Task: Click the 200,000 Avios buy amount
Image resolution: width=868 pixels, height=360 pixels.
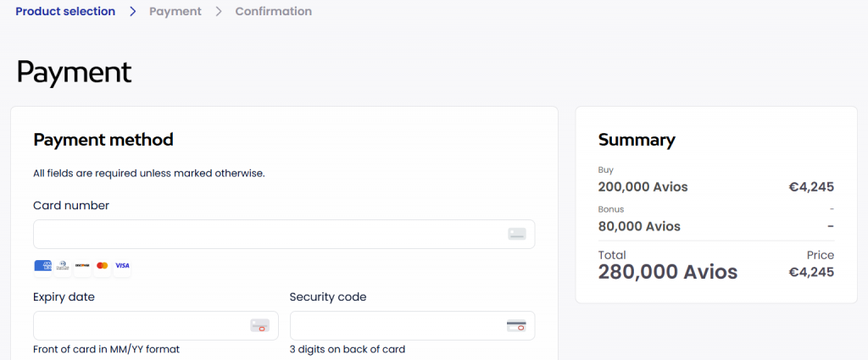Action: pyautogui.click(x=643, y=186)
